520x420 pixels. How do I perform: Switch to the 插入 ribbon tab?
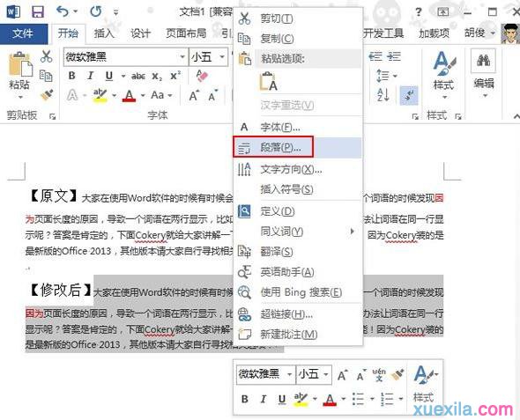coord(104,33)
